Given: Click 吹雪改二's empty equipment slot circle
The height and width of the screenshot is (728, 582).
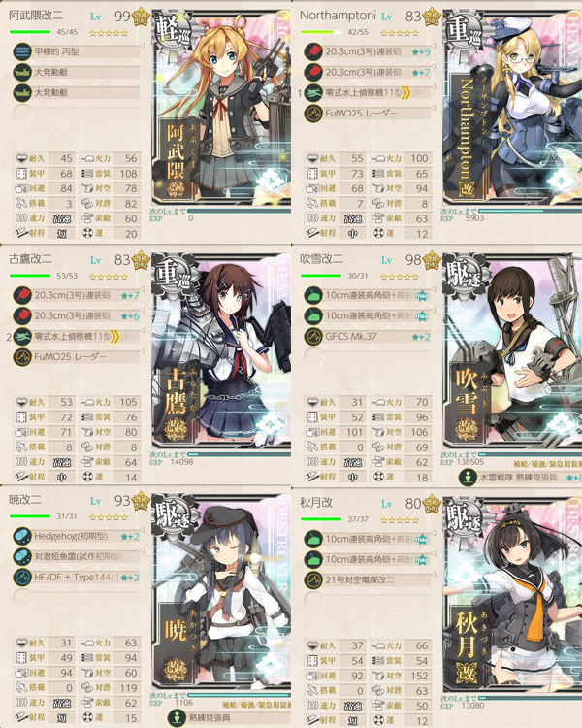Looking at the screenshot, I should tap(313, 356).
